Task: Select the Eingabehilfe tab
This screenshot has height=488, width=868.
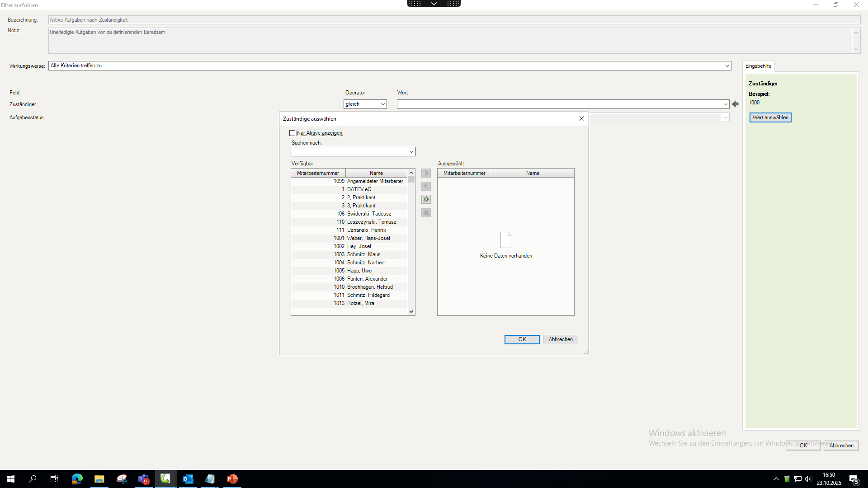Action: pyautogui.click(x=758, y=66)
